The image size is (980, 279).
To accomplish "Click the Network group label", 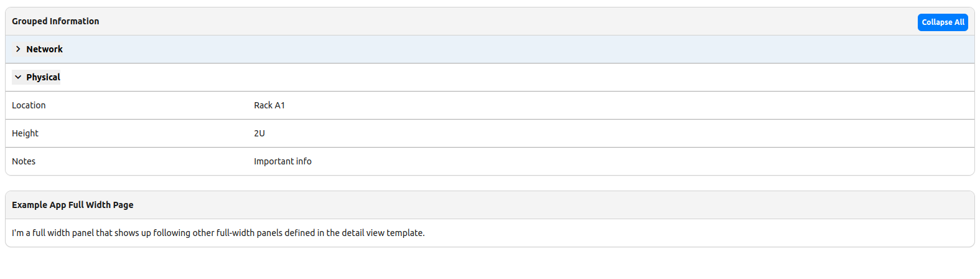I will [x=44, y=49].
